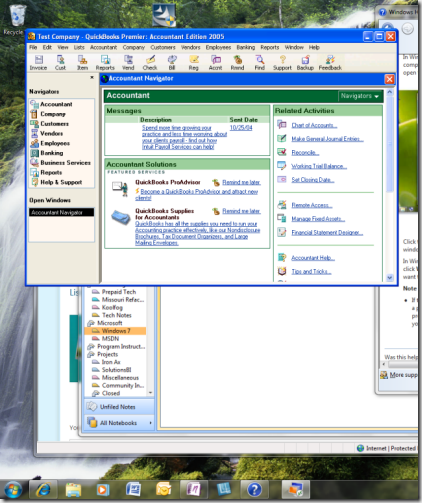Open the Accnt toolbar icon
The height and width of the screenshot is (503, 422).
216,63
